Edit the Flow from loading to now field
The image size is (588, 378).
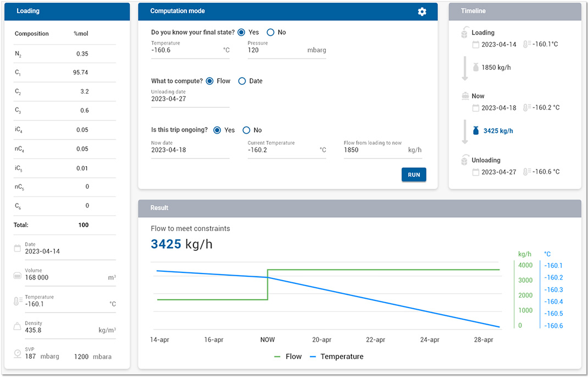(375, 150)
